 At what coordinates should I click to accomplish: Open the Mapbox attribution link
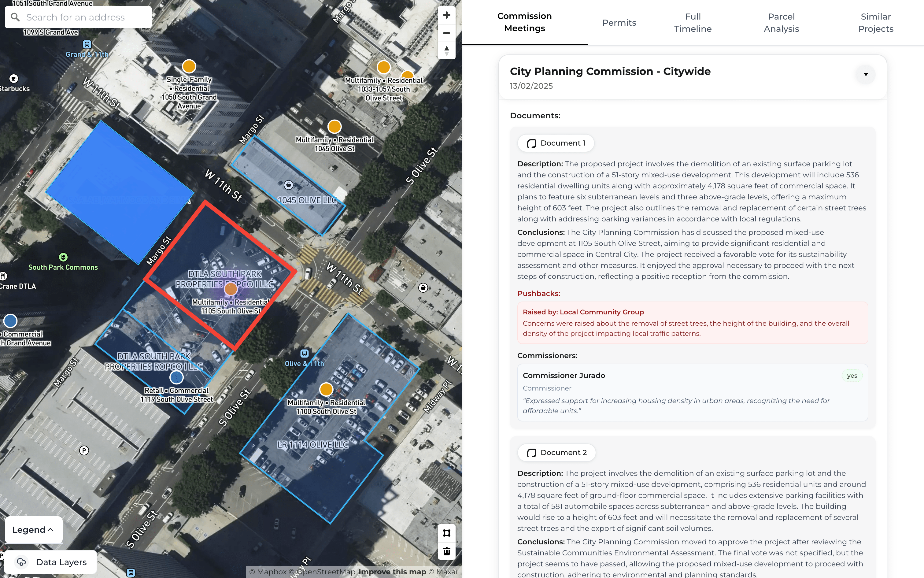tap(268, 572)
